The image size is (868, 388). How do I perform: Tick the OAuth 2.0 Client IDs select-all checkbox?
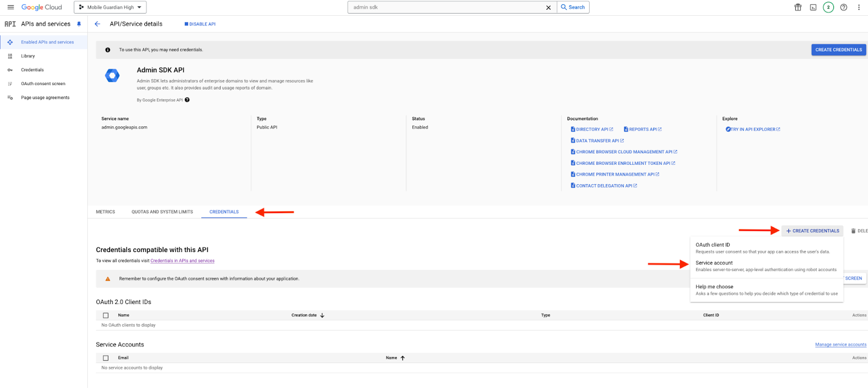[106, 315]
